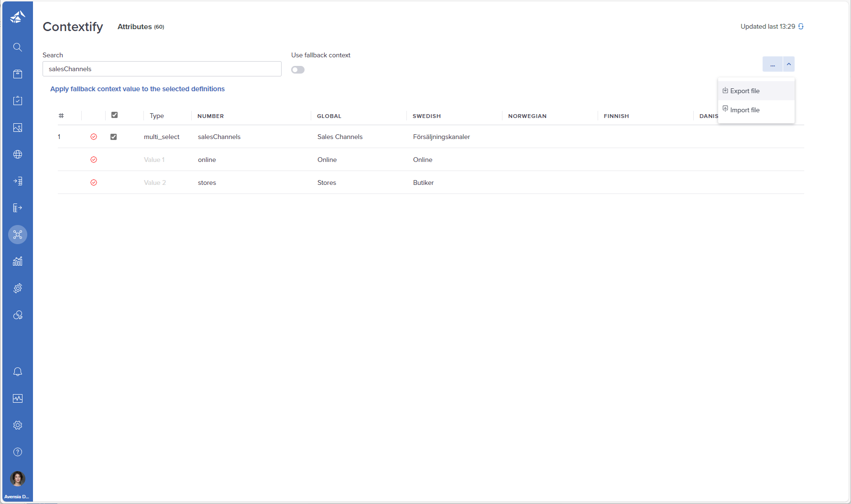Click the Search input field
This screenshot has width=851, height=504.
click(x=162, y=69)
